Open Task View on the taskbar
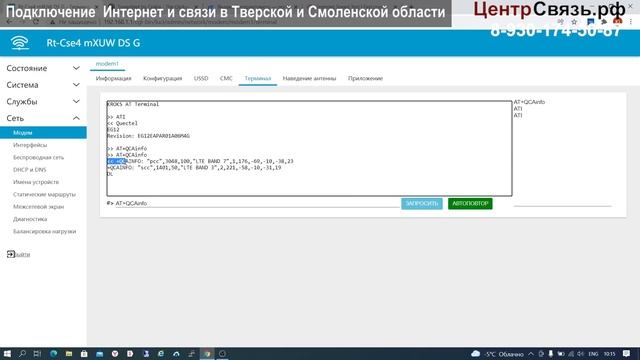Viewport: 640px width, 360px height. tap(37, 354)
